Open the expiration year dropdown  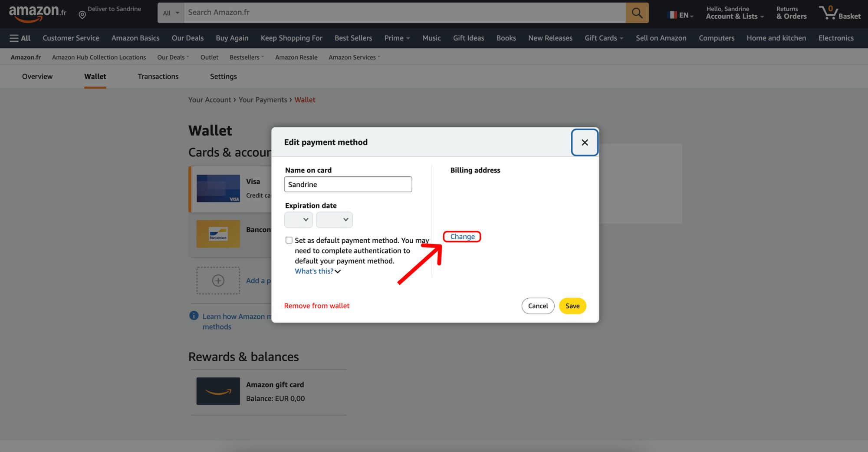(x=334, y=220)
